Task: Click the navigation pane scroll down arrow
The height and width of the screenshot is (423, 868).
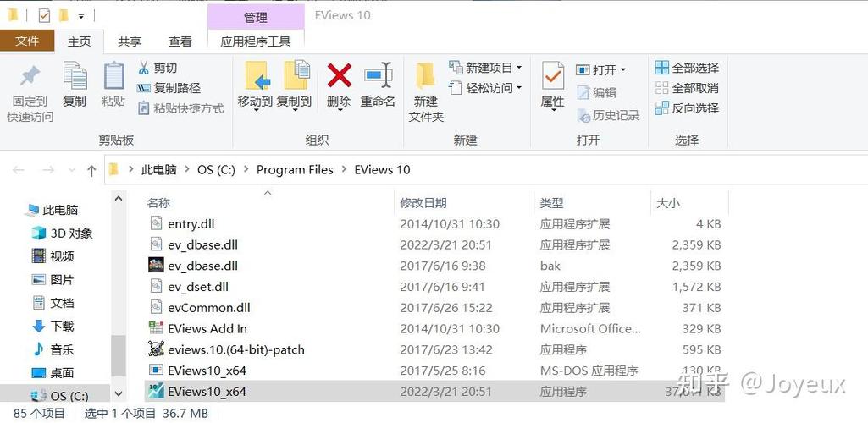Action: (x=119, y=394)
